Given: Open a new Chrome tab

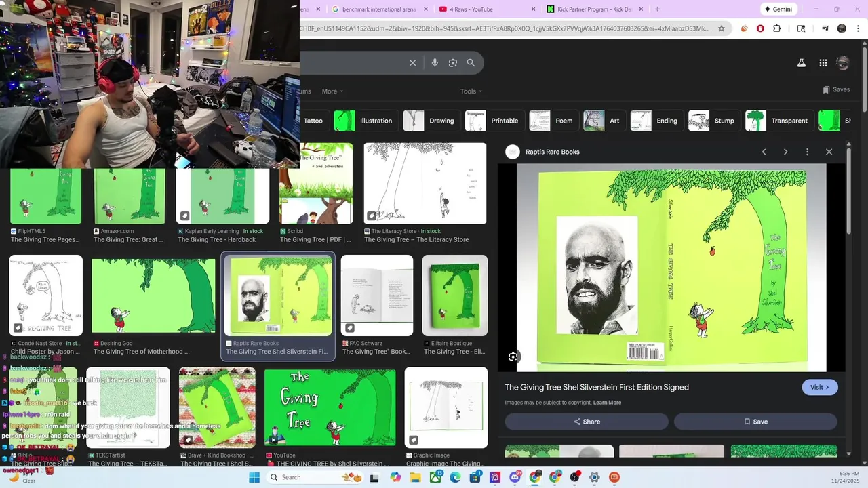Looking at the screenshot, I should coord(657,9).
